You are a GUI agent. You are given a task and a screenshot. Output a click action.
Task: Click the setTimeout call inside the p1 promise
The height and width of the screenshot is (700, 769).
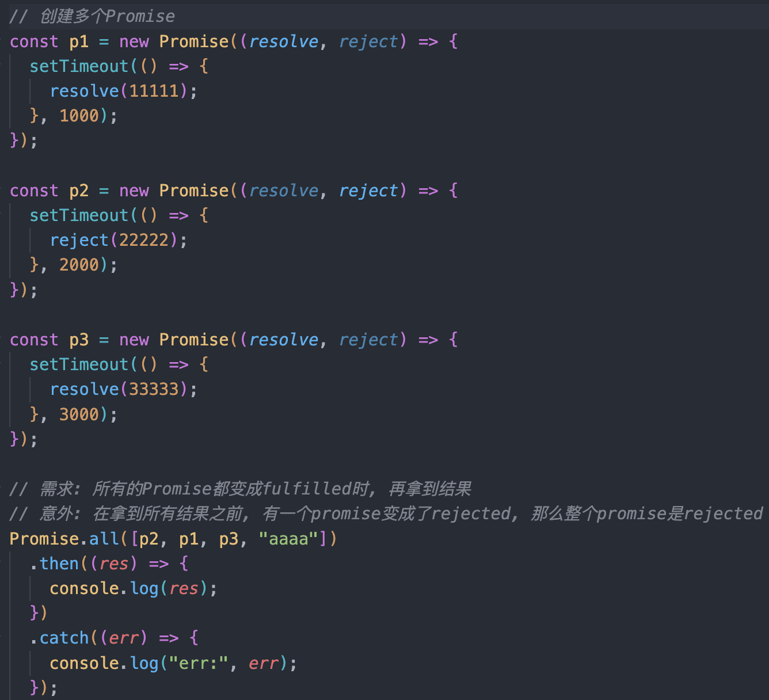pyautogui.click(x=79, y=66)
